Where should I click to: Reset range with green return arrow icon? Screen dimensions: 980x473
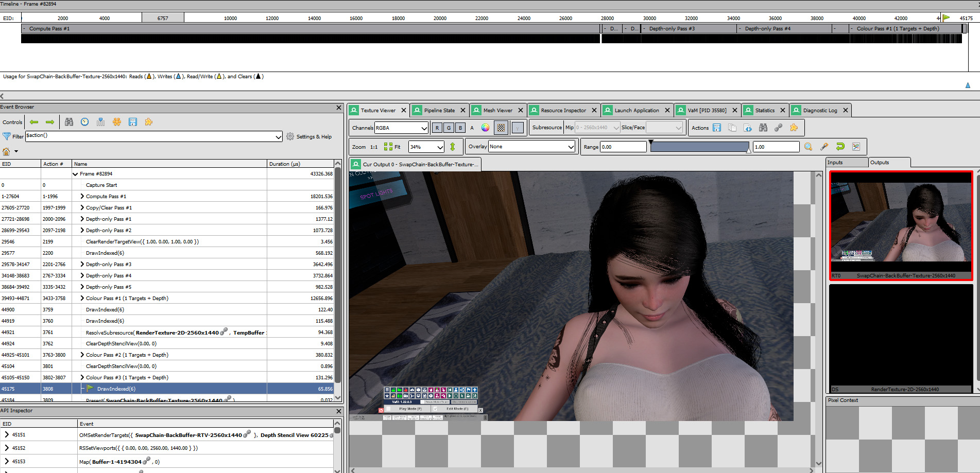coord(840,147)
